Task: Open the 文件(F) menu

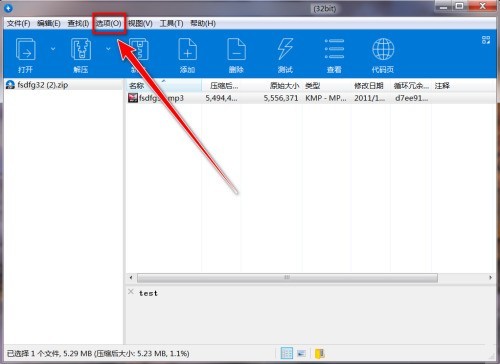Action: [x=18, y=23]
